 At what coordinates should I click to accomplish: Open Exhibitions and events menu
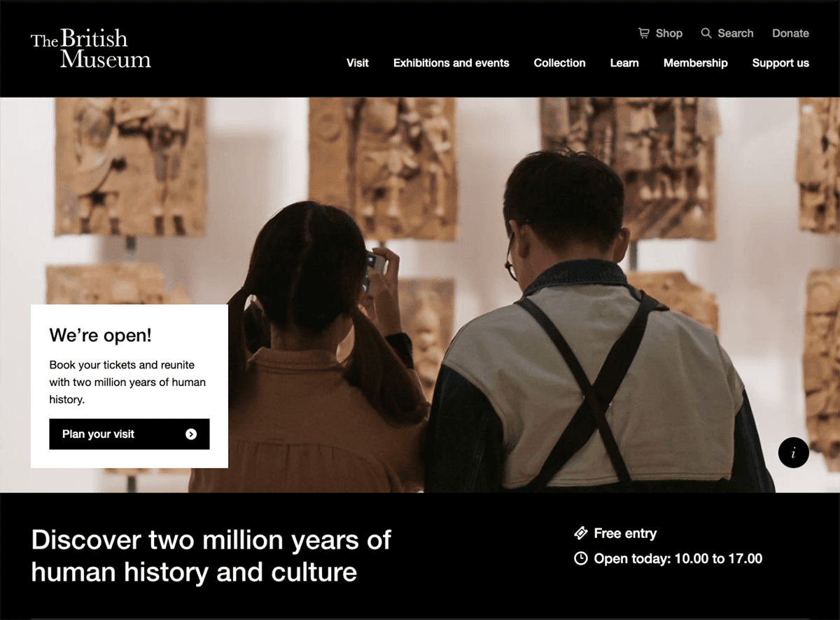click(x=451, y=63)
